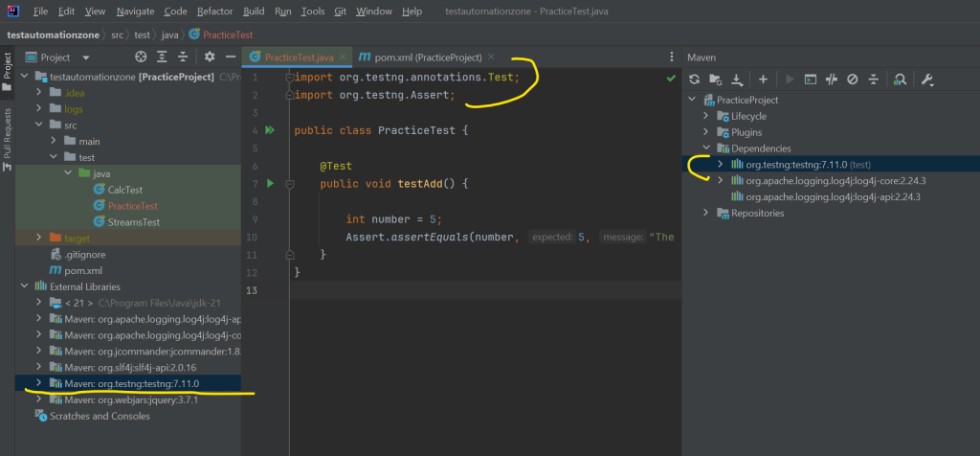Viewport: 980px width, 456px height.
Task: Collapse Maven Dependencies node
Action: coord(705,148)
